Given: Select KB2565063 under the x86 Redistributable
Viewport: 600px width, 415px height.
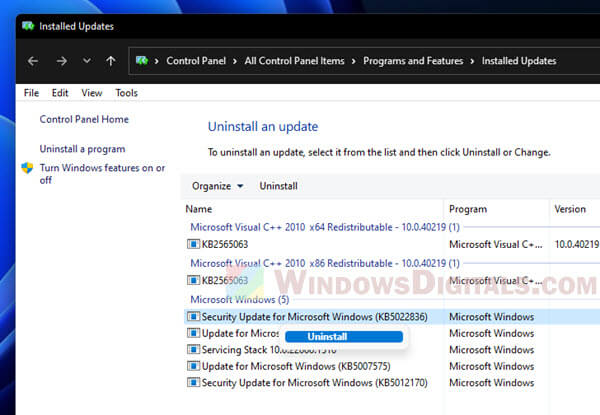Looking at the screenshot, I should click(225, 280).
